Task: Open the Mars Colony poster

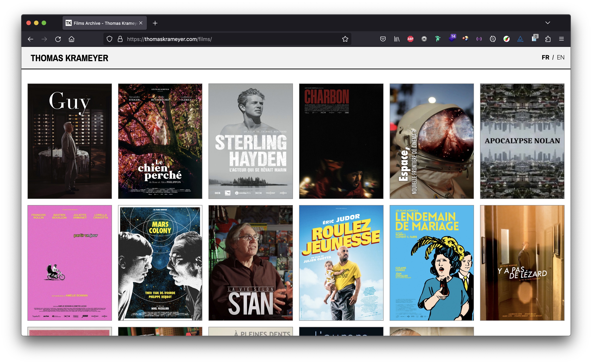Action: coord(160,263)
